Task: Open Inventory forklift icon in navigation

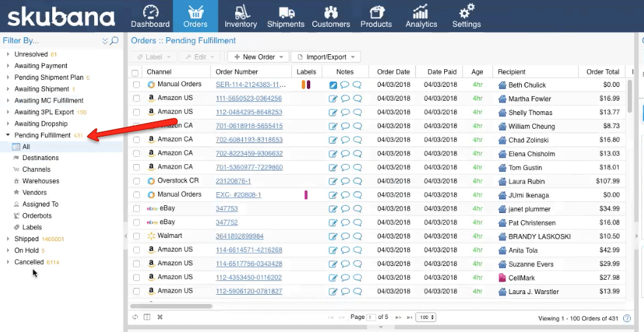Action: (x=242, y=12)
